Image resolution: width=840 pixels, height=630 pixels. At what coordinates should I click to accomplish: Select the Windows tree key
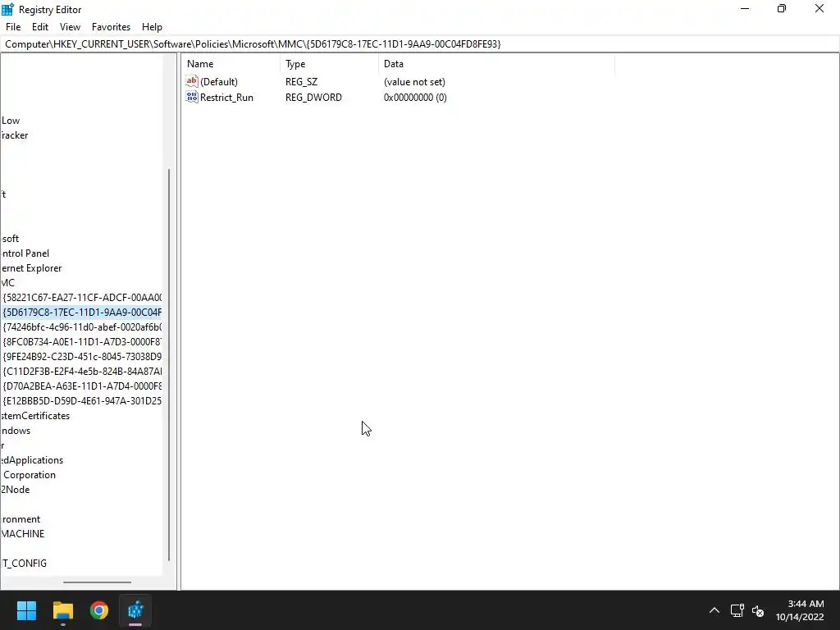click(x=16, y=431)
